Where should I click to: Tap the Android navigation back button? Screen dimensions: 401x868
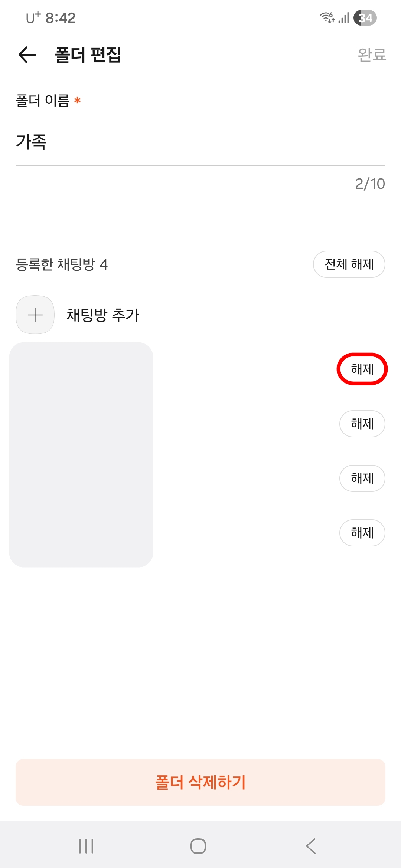(312, 846)
